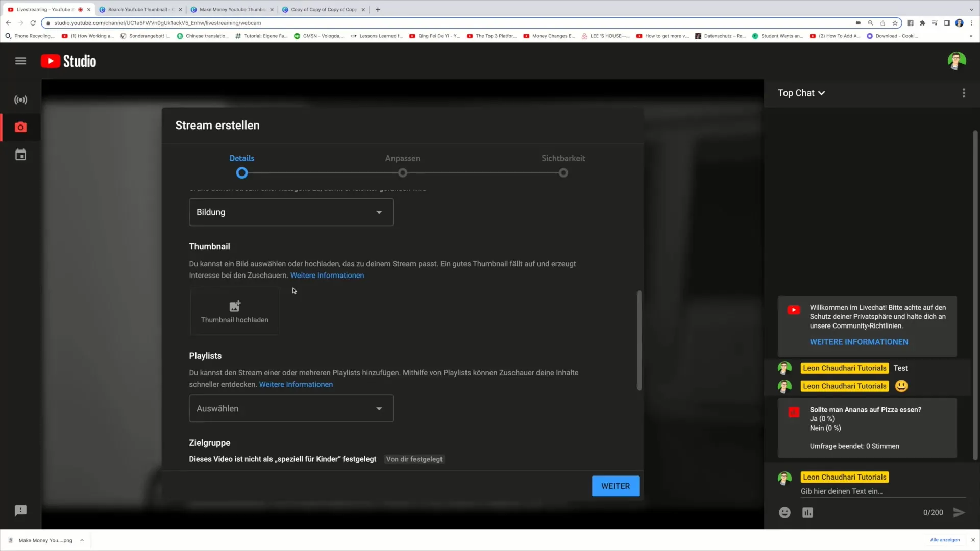Expand the Playlists Auswählen dropdown
Viewport: 980px width, 551px height.
[291, 408]
